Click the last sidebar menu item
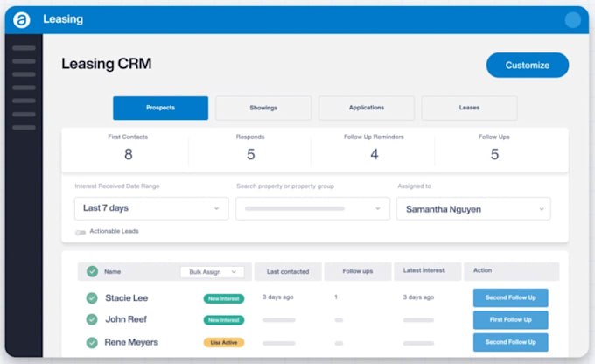The width and height of the screenshot is (595, 364). [x=24, y=128]
